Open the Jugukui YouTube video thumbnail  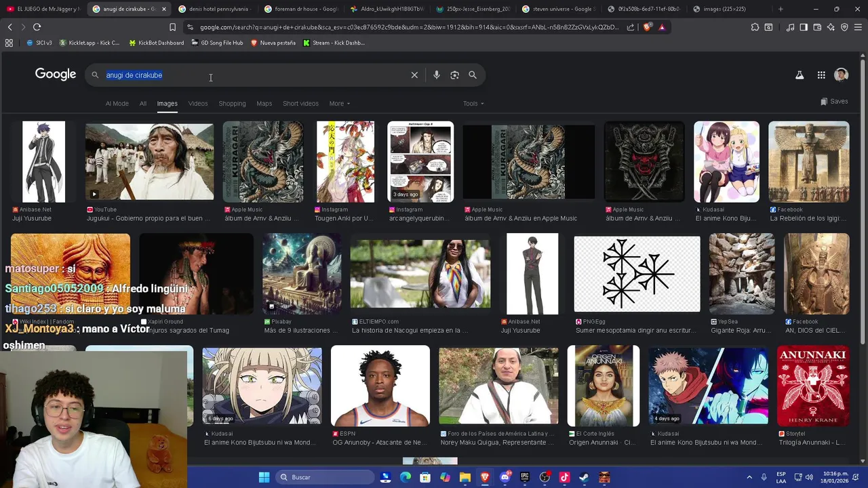(x=149, y=162)
